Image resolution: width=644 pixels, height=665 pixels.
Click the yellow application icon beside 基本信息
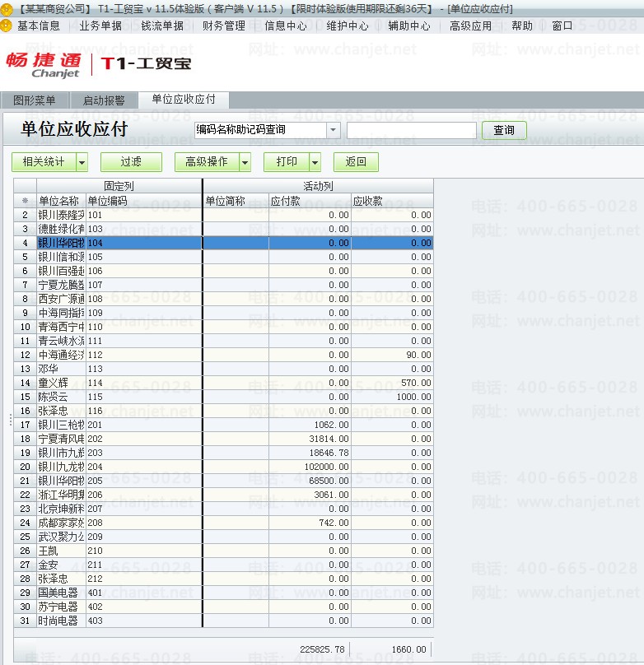point(6,26)
